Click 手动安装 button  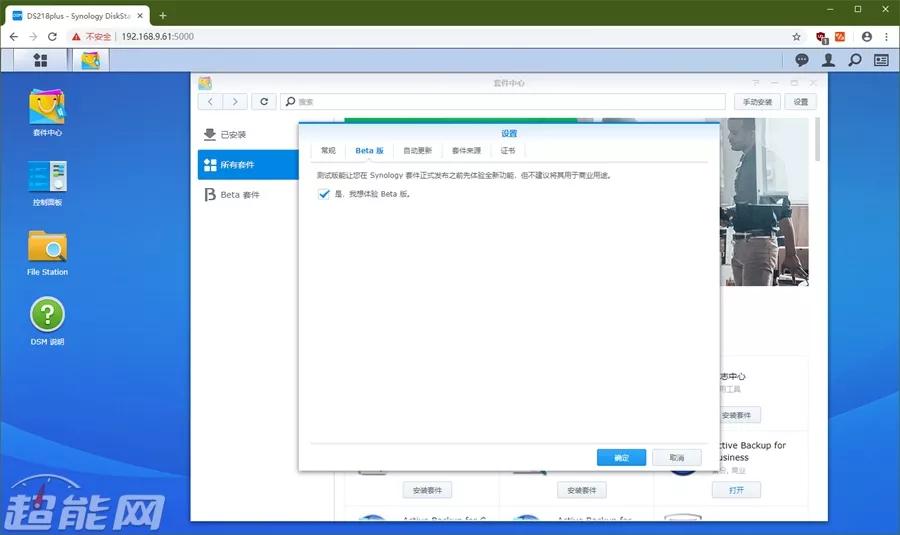[x=757, y=102]
